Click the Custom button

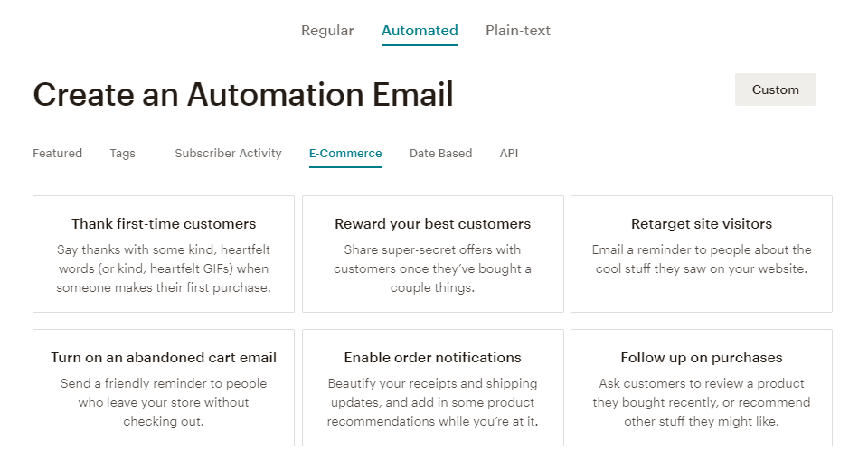coord(775,89)
